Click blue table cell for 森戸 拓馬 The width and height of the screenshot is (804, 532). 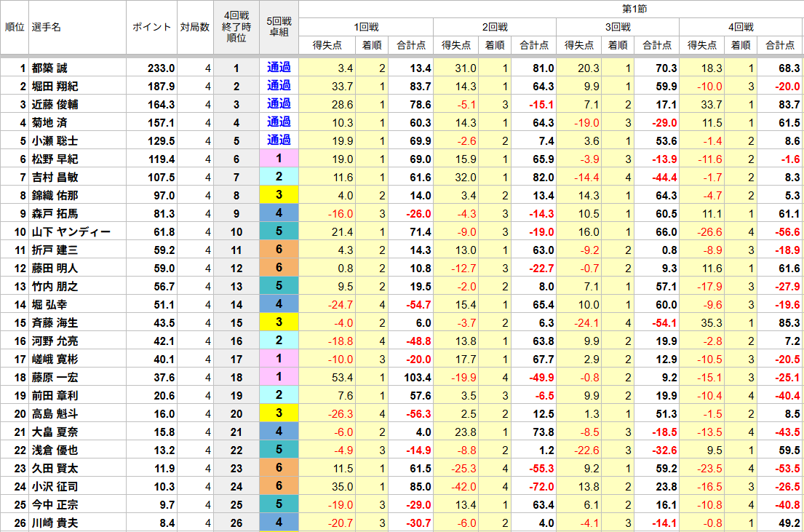(x=279, y=213)
